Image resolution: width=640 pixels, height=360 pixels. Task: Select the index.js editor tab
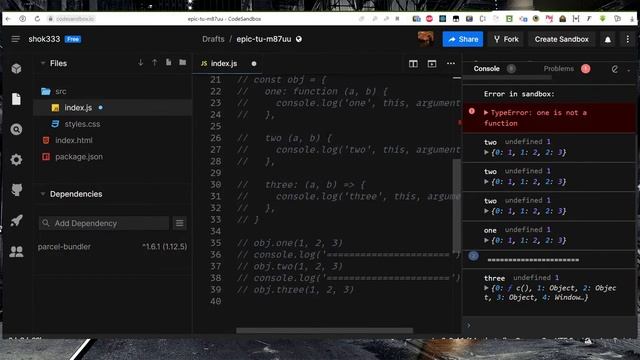point(224,64)
